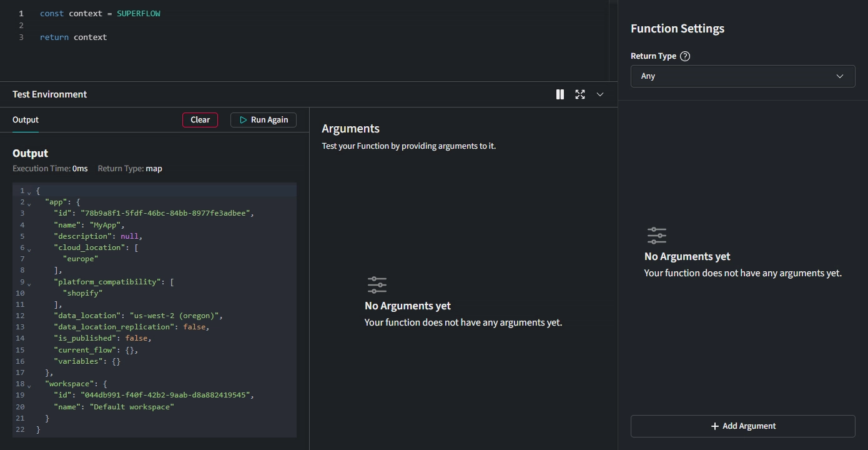Click the "data_location" line in output JSON

click(137, 316)
